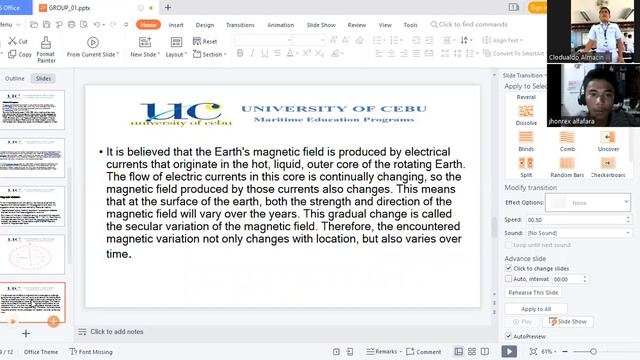Image resolution: width=640 pixels, height=360 pixels.
Task: Choose the Blinds transition
Action: click(x=526, y=141)
